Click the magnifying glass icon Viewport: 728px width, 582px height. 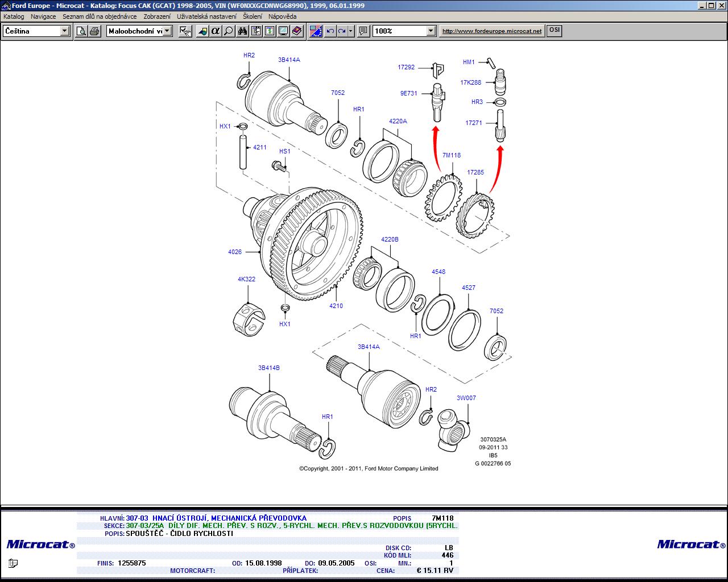click(229, 31)
